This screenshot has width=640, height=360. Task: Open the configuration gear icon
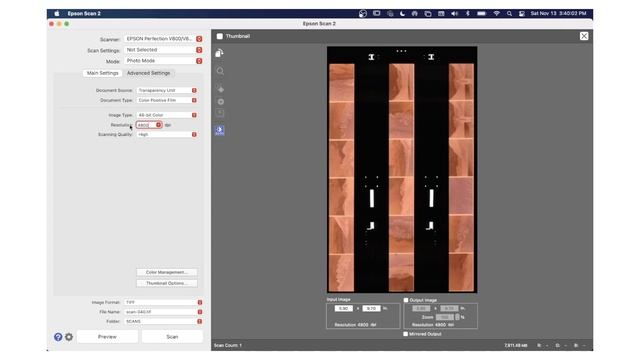(x=69, y=337)
